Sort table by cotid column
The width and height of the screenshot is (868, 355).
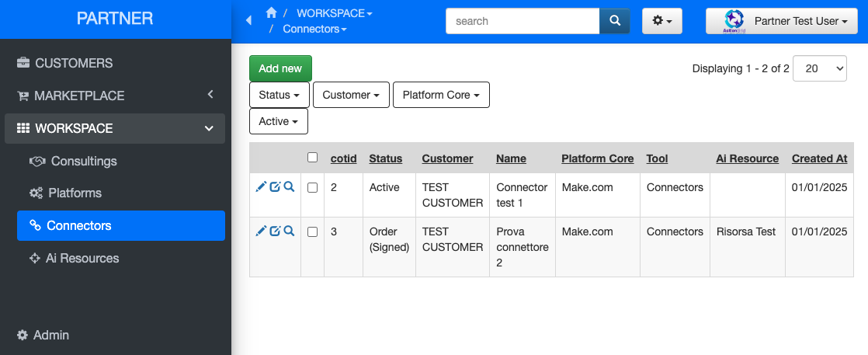(x=343, y=158)
